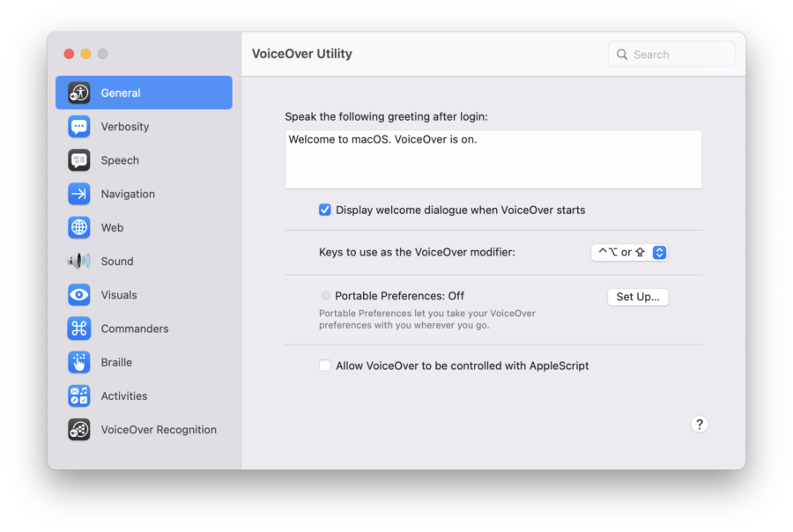The height and width of the screenshot is (532, 793).
Task: Open Navigation via its arrow icon
Action: (79, 194)
